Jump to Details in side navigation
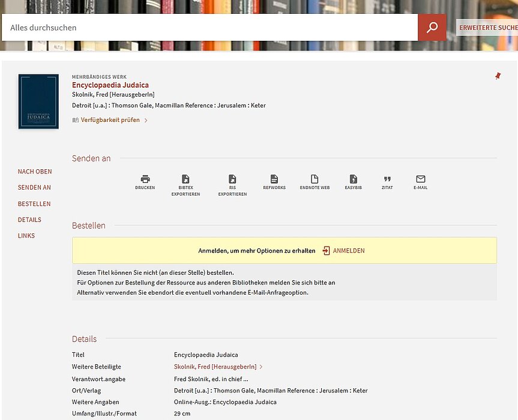 [29, 220]
